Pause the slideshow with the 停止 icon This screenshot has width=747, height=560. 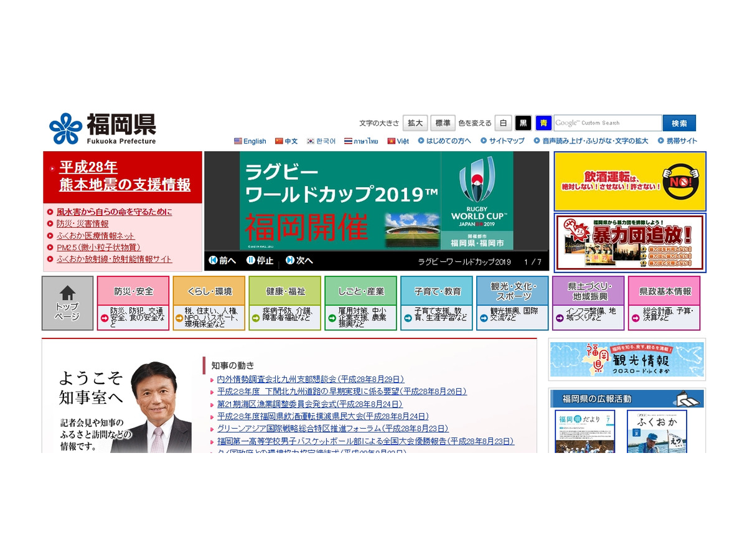(x=251, y=261)
